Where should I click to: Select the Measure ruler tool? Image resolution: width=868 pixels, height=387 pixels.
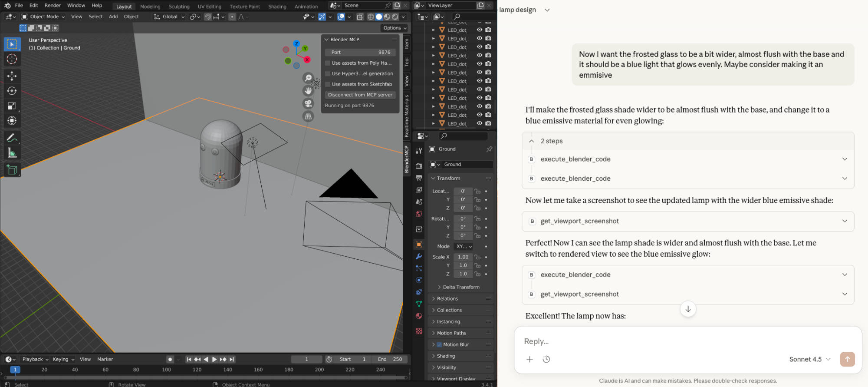[x=12, y=153]
